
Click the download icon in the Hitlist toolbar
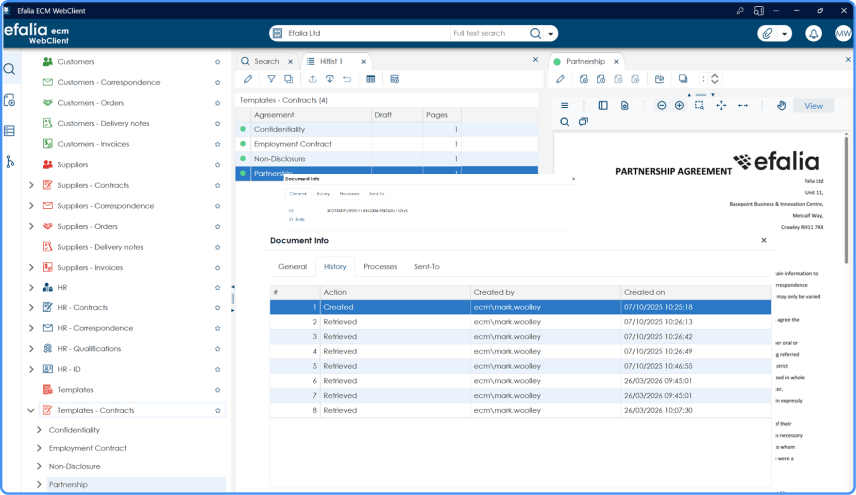(x=330, y=79)
